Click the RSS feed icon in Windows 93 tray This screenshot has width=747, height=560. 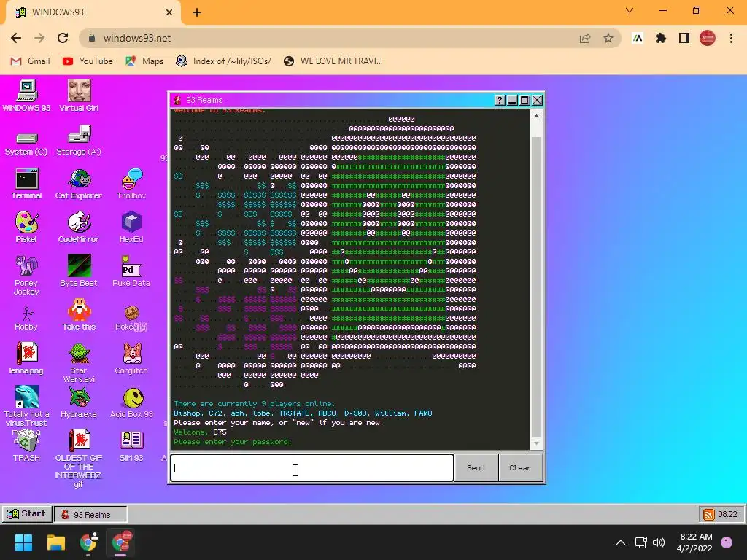(x=708, y=514)
